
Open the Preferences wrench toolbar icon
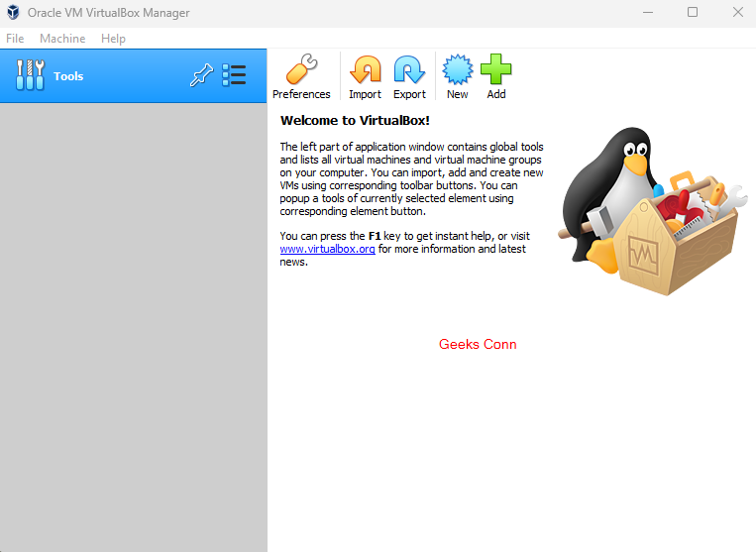click(x=301, y=69)
